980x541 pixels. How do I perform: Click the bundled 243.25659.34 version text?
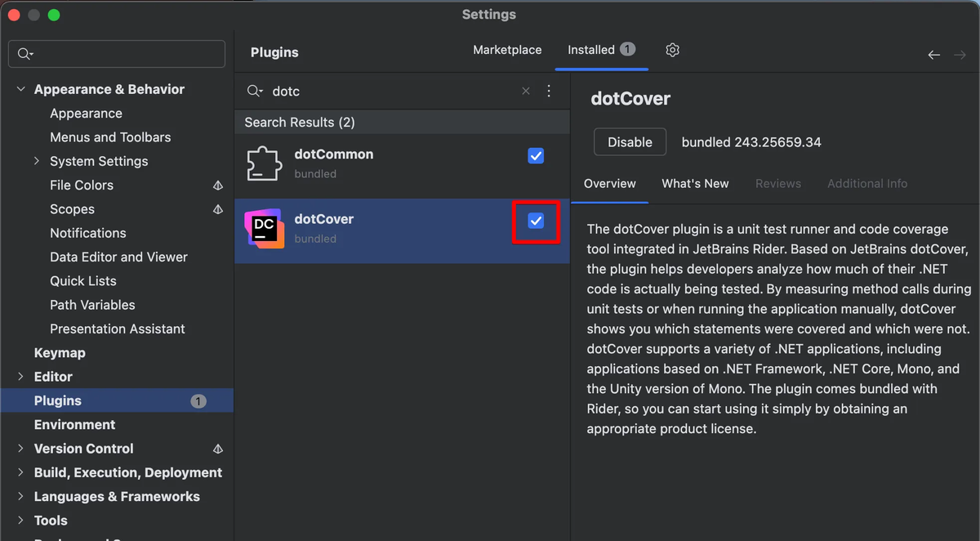[x=751, y=142]
